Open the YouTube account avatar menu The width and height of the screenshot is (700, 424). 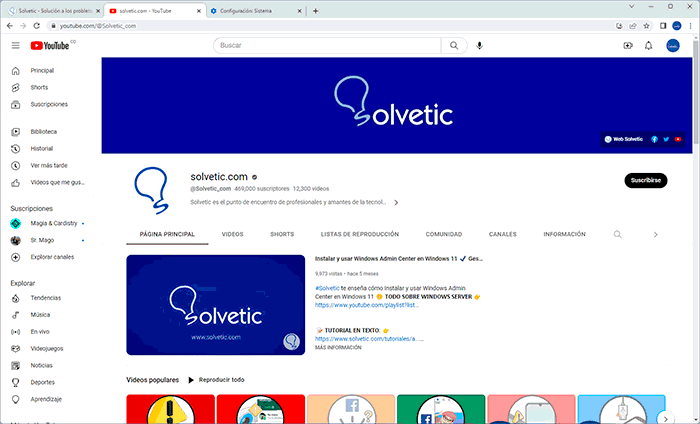[673, 46]
